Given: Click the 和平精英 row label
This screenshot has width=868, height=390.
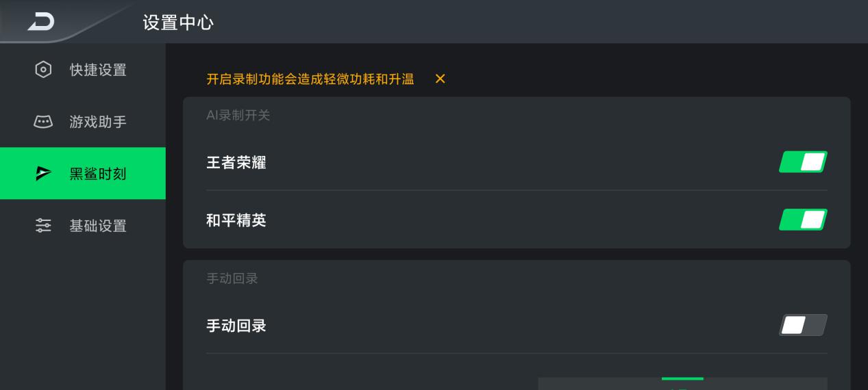Looking at the screenshot, I should [x=236, y=220].
